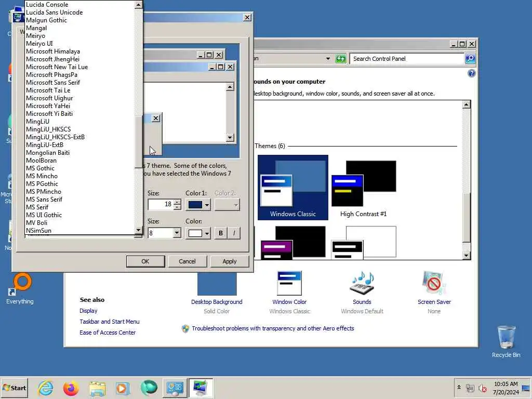This screenshot has height=399, width=532.
Task: Click the Start button
Action: pyautogui.click(x=14, y=388)
